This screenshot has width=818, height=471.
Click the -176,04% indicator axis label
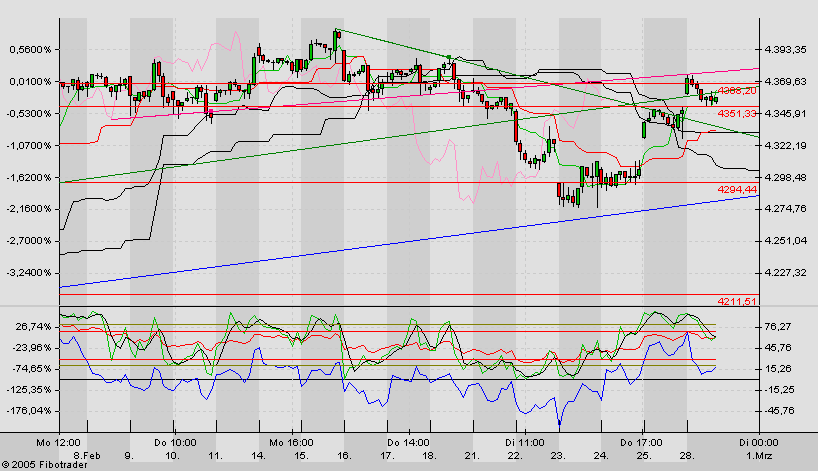(30, 411)
